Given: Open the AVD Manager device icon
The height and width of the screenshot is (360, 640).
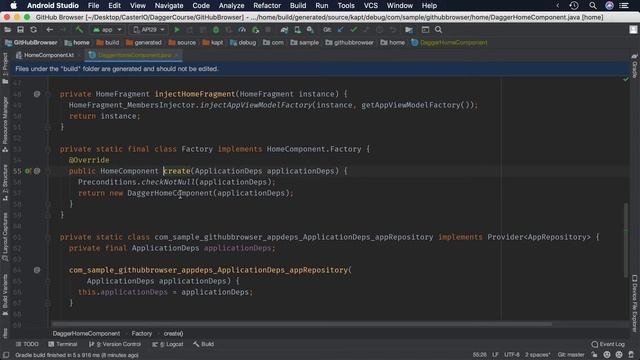Looking at the screenshot, I should coord(298,30).
